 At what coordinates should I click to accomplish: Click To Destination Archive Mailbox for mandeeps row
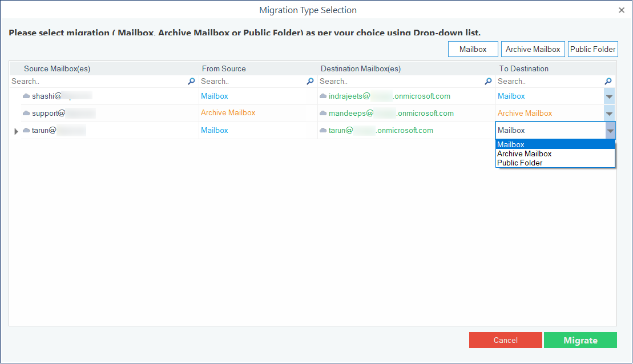pos(525,114)
